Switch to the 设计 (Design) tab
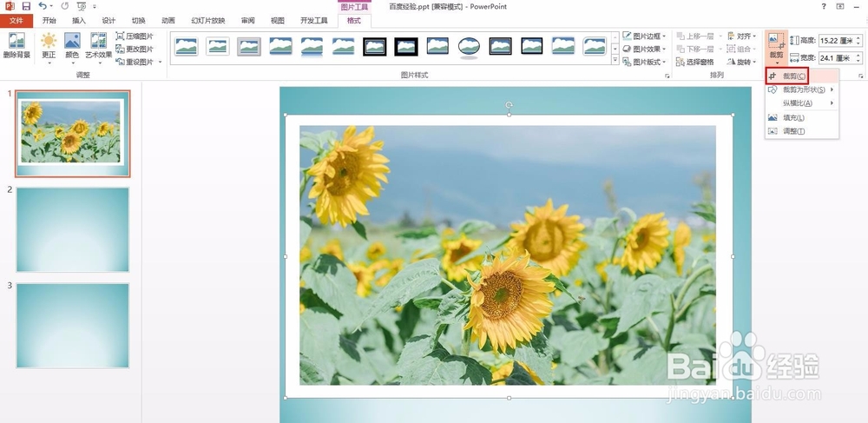This screenshot has height=423, width=868. [108, 21]
